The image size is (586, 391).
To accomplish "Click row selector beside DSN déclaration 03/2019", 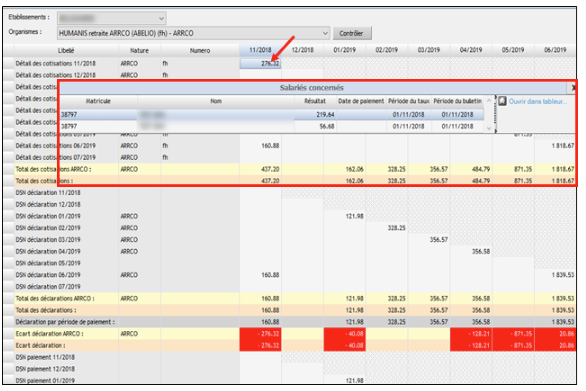I will point(9,240).
